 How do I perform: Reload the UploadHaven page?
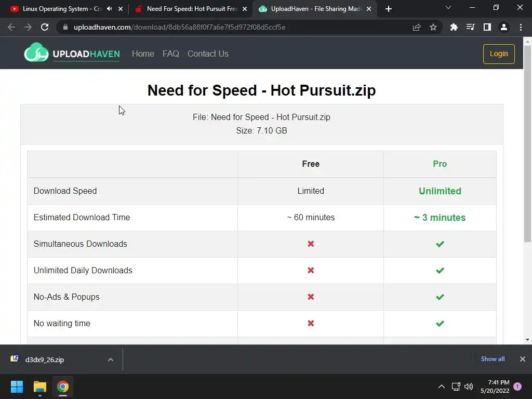click(45, 27)
